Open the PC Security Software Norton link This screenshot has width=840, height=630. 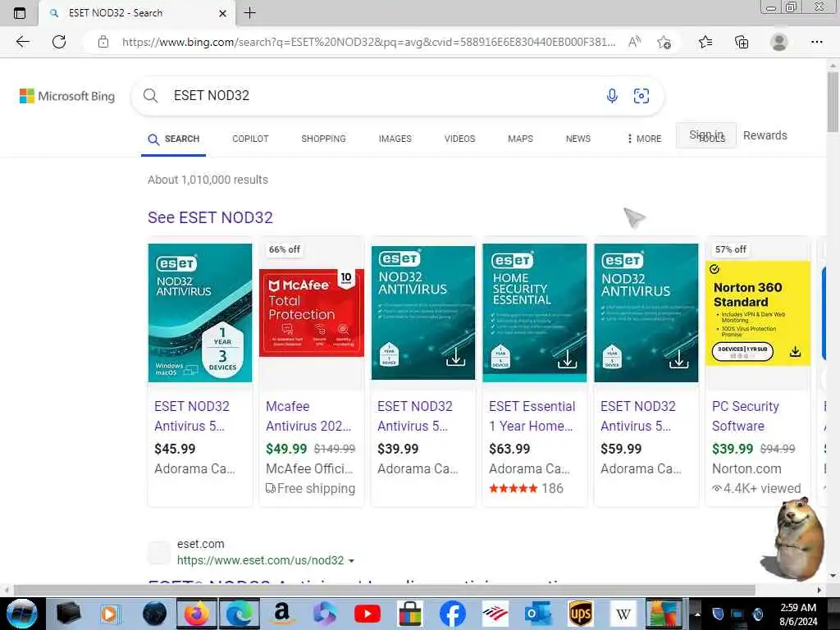pos(745,416)
